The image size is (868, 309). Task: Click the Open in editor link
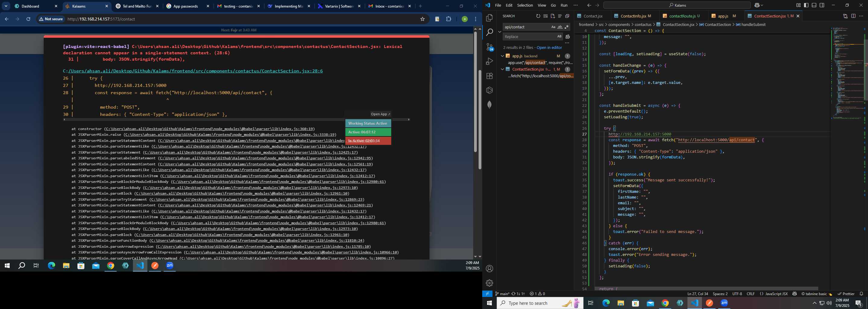pos(549,48)
